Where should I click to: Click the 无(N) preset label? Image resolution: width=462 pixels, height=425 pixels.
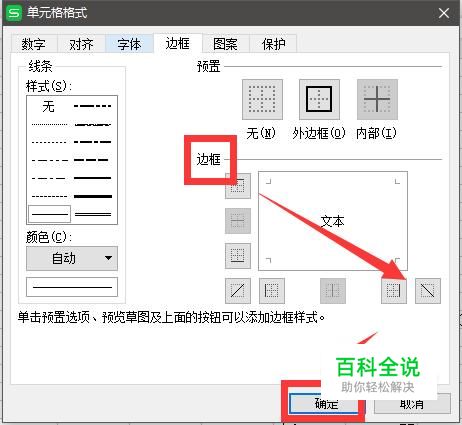click(x=261, y=133)
